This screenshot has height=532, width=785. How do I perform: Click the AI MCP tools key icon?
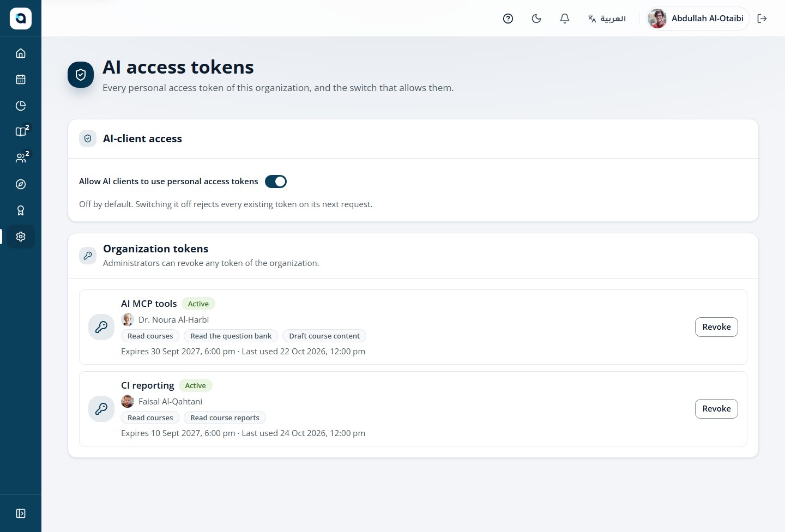(x=101, y=327)
